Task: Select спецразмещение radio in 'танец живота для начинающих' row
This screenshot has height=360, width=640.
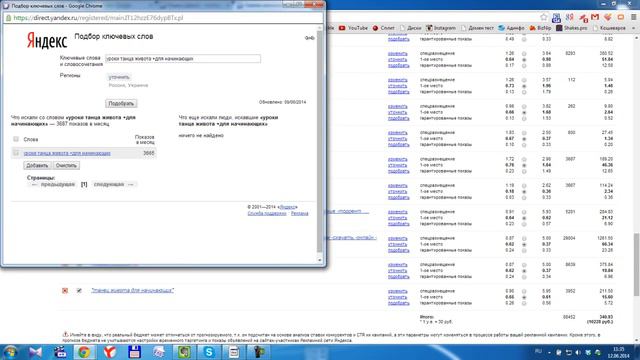Action: coord(524,291)
